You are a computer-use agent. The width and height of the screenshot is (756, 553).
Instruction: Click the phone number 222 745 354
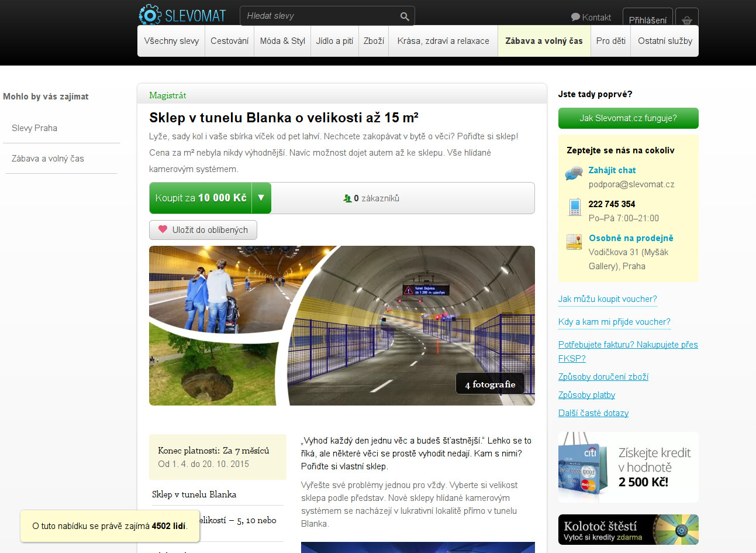pos(612,204)
